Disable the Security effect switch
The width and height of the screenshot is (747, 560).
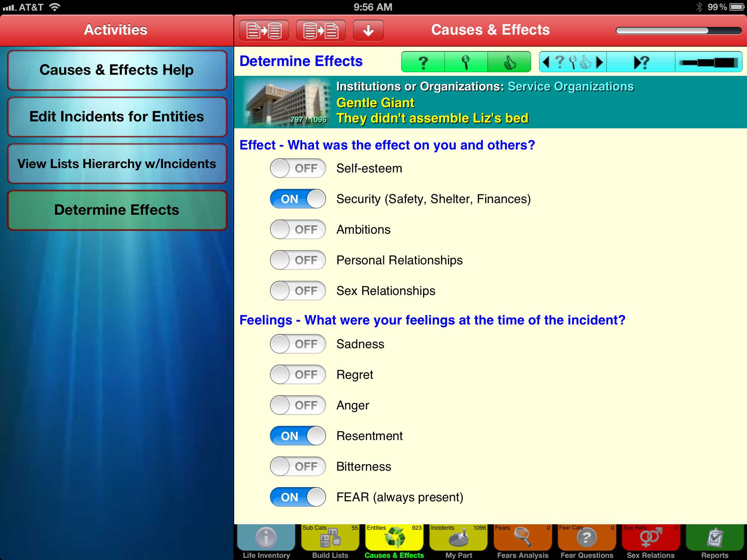[x=298, y=199]
